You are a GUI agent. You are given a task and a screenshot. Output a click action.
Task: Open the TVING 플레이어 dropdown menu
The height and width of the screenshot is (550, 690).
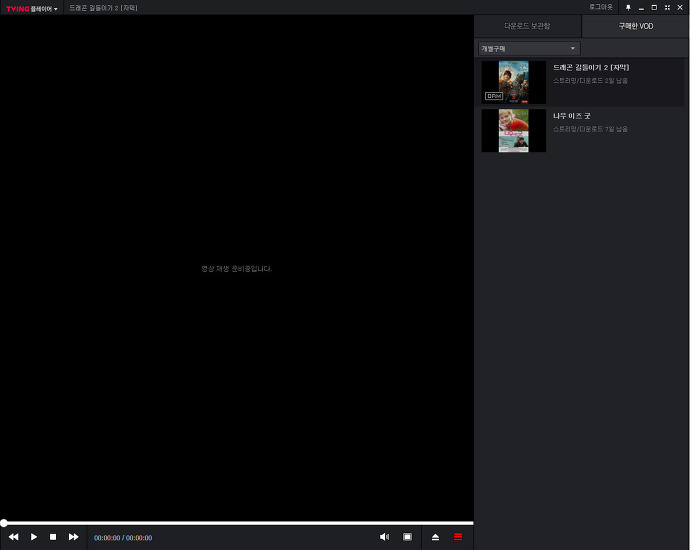(32, 8)
